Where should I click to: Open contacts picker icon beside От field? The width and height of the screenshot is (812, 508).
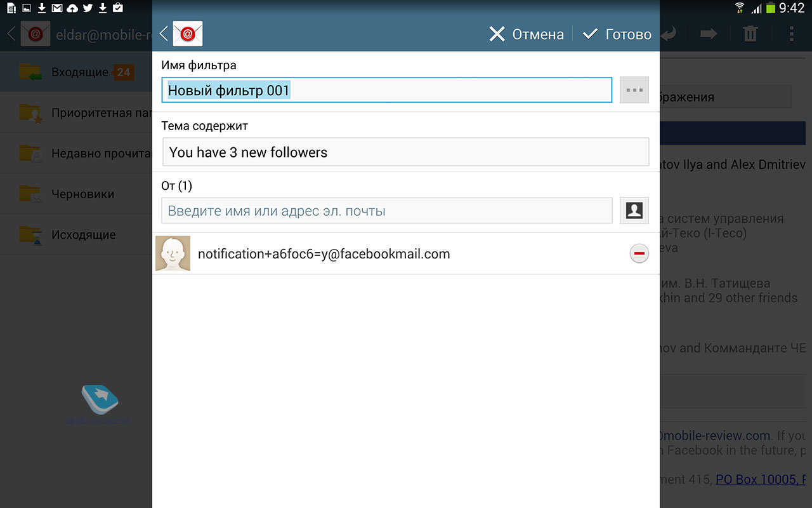tap(634, 211)
